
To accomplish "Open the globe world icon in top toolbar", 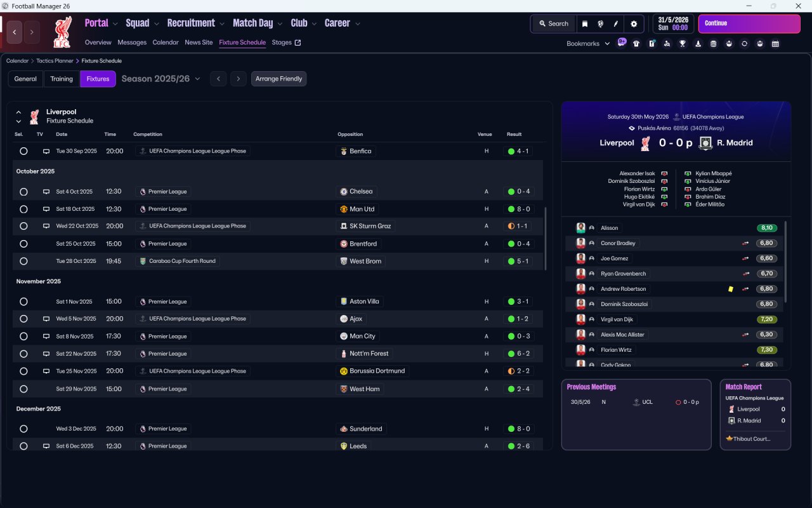I will pyautogui.click(x=600, y=23).
